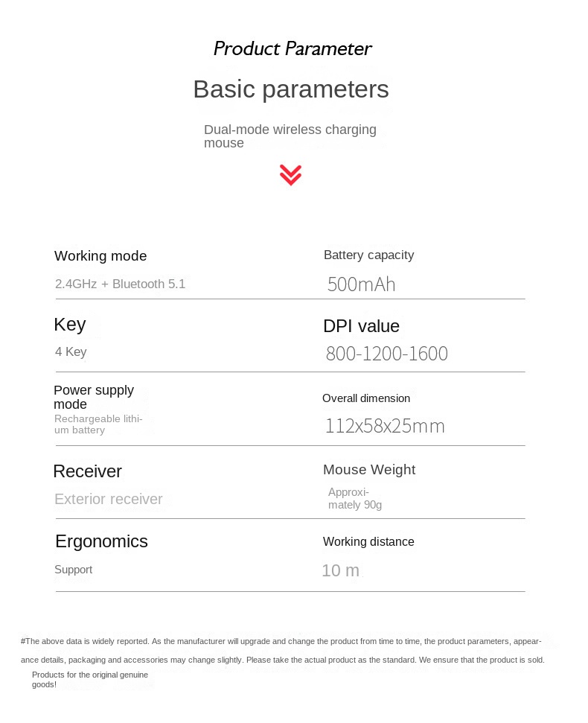Click the red double-chevron down arrow

tap(290, 175)
